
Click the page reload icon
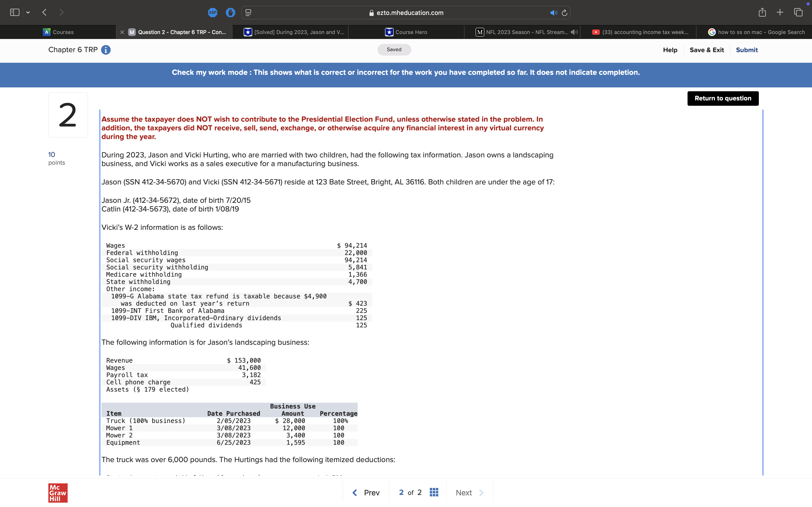click(x=564, y=13)
